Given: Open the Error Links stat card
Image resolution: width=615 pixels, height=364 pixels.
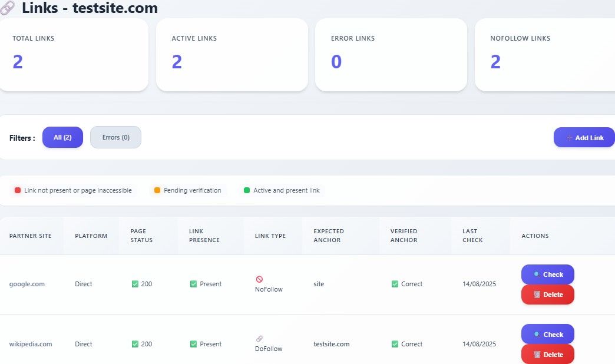Looking at the screenshot, I should [391, 55].
